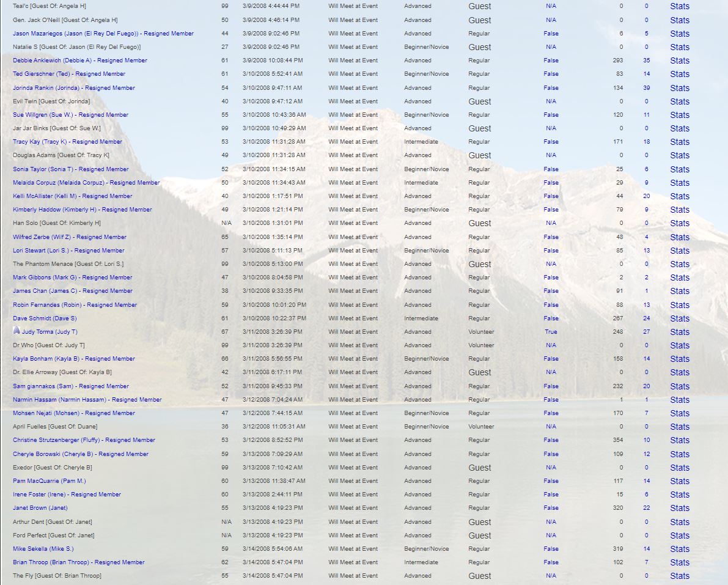Open Pam MacQuarrie (Pam M.) profile
The height and width of the screenshot is (585, 728).
pos(49,481)
